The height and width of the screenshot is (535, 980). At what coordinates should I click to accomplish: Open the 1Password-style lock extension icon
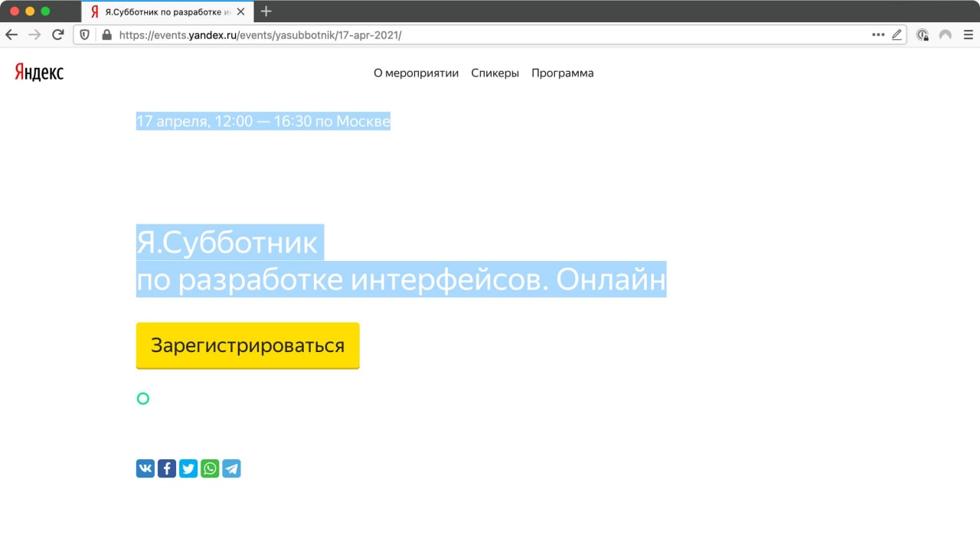923,34
